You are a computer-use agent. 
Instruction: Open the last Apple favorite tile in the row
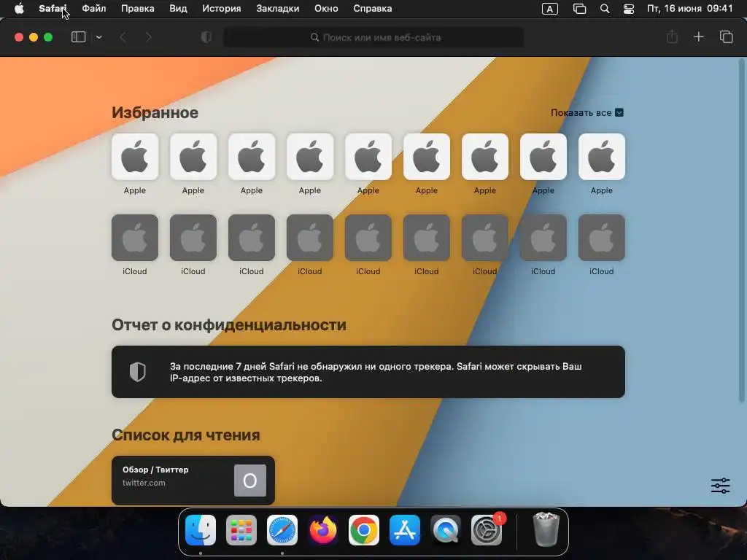tap(602, 157)
